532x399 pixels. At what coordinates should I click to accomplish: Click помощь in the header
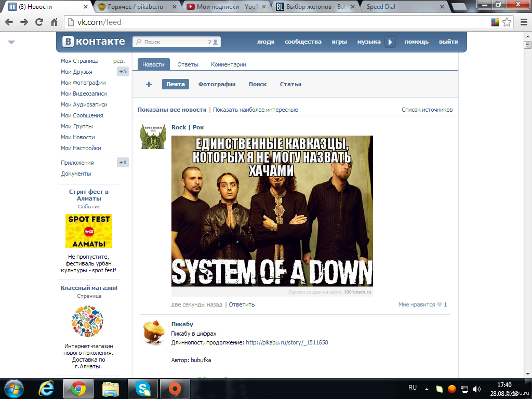[x=416, y=42]
